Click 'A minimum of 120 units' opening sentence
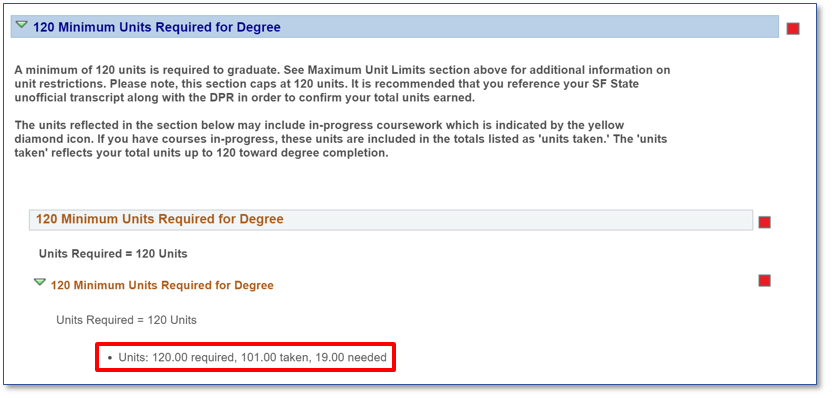Viewport: 832px width, 398px height. (x=74, y=70)
